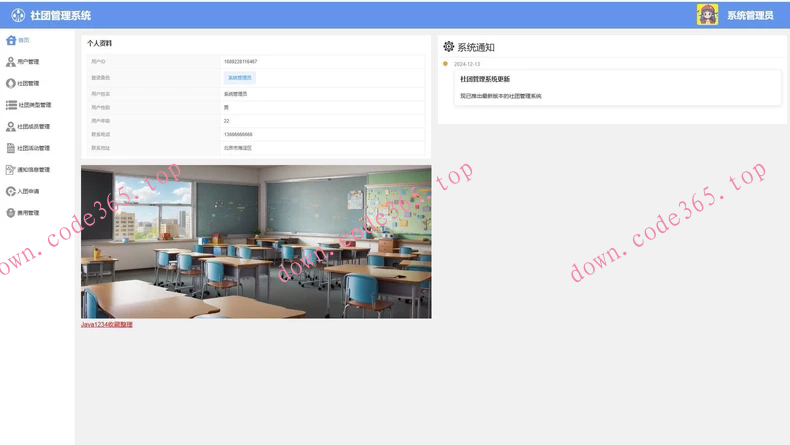Click the orange timeline dot for 2024-12-13
Image resolution: width=790 pixels, height=445 pixels.
pyautogui.click(x=445, y=64)
